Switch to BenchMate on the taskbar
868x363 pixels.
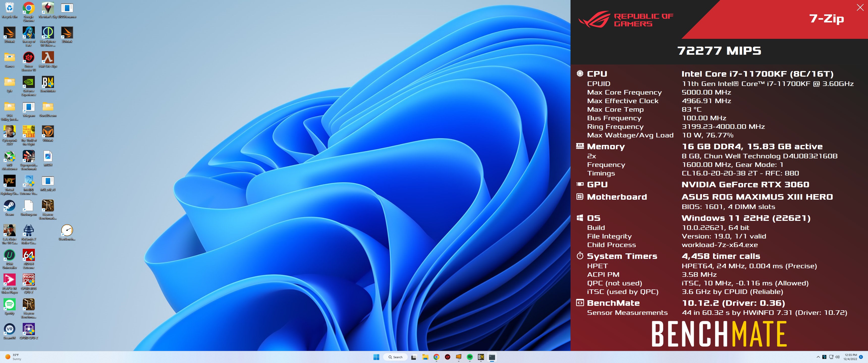(481, 357)
